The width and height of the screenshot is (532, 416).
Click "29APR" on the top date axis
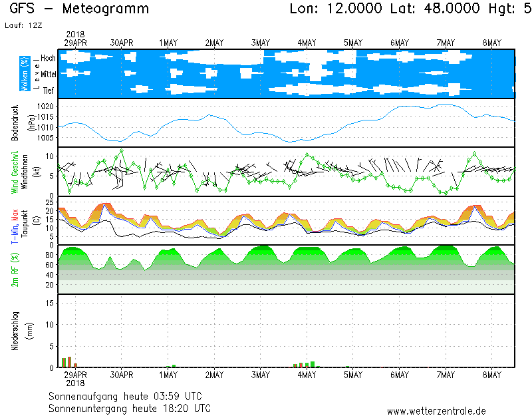pos(75,43)
